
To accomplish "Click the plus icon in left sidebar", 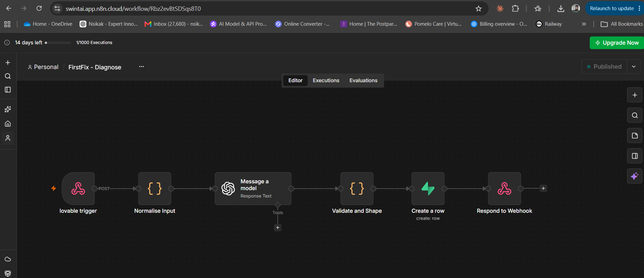I will pos(8,63).
